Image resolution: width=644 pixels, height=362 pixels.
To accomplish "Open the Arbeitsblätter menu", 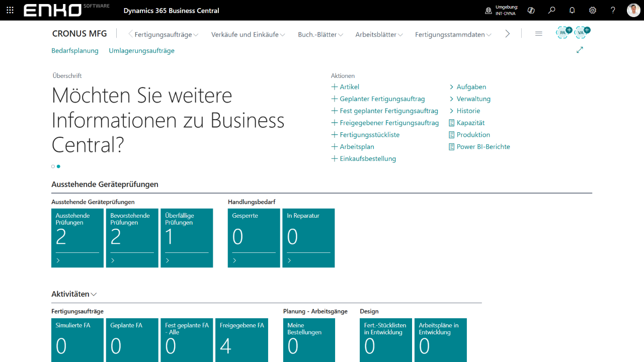I will [x=378, y=35].
